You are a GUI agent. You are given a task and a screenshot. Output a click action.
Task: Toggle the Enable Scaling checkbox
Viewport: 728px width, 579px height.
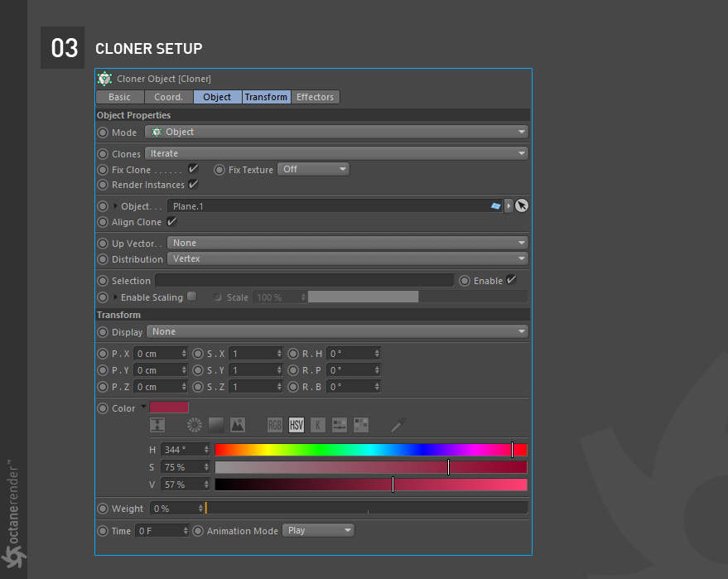[x=192, y=297]
